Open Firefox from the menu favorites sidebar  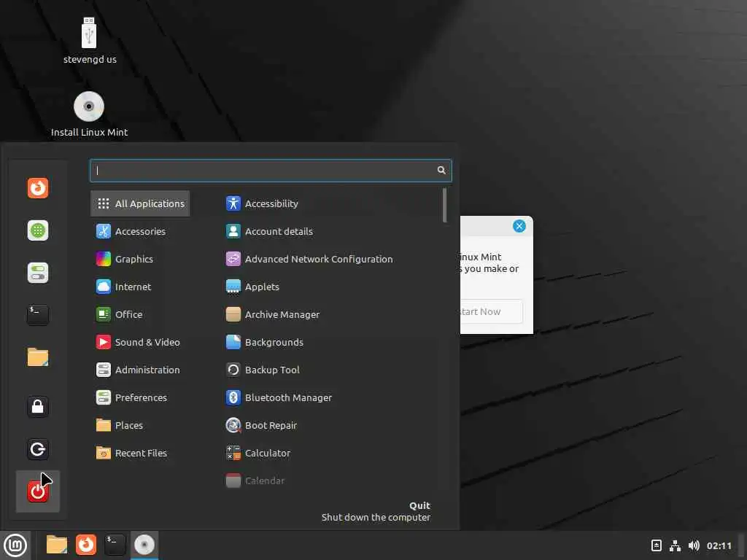click(x=38, y=187)
